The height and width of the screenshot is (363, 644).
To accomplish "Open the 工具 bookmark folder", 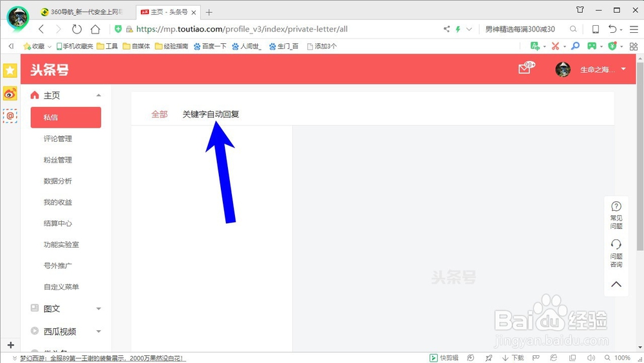I will click(x=107, y=46).
